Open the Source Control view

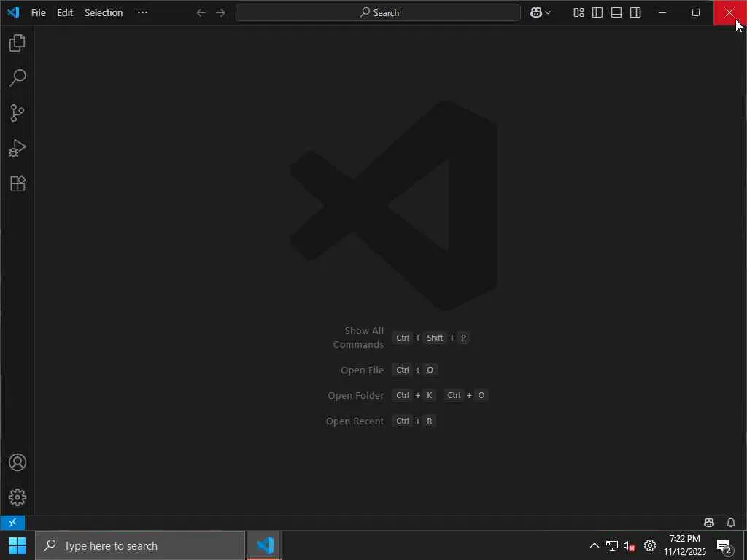18,113
